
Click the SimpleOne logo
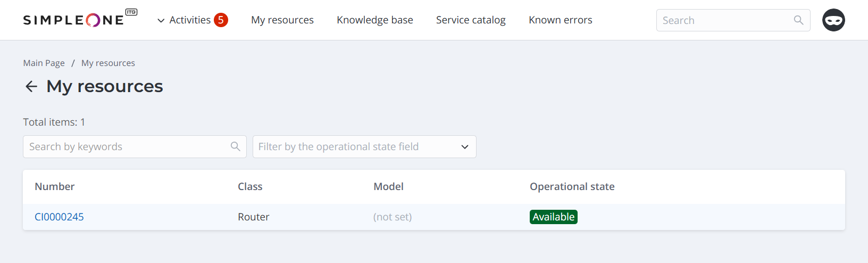coord(80,19)
